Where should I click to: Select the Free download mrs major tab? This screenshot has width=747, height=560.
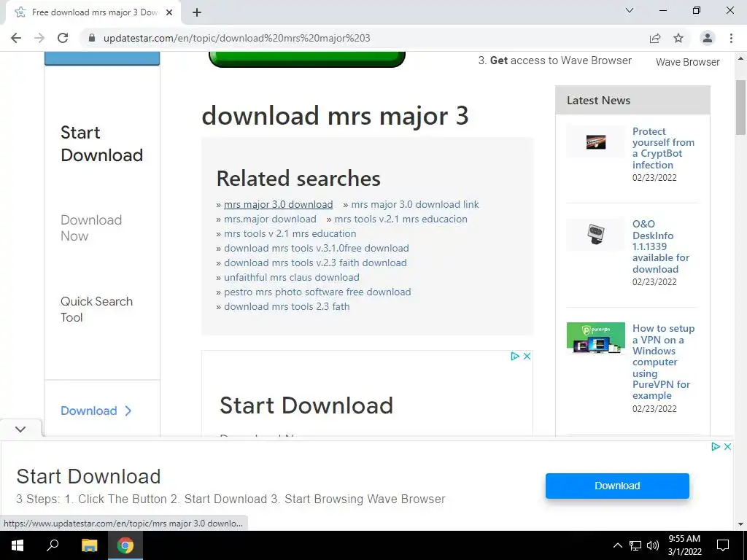coord(93,12)
